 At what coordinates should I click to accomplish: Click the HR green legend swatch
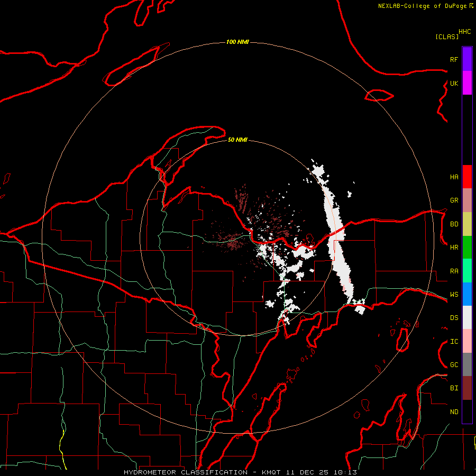[x=467, y=248]
